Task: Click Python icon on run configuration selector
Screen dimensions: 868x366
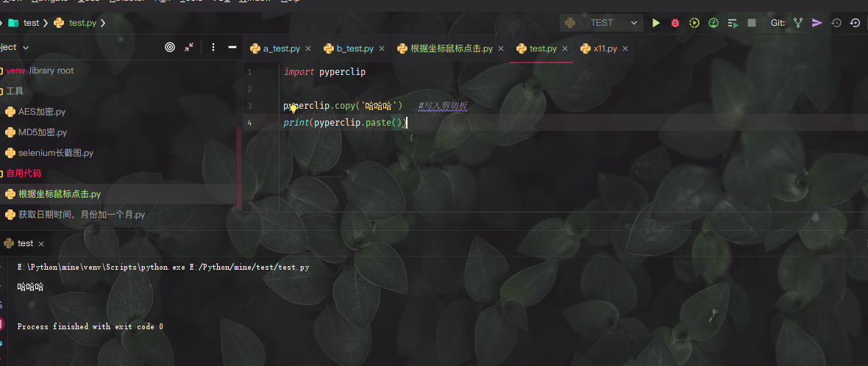Action: (570, 23)
